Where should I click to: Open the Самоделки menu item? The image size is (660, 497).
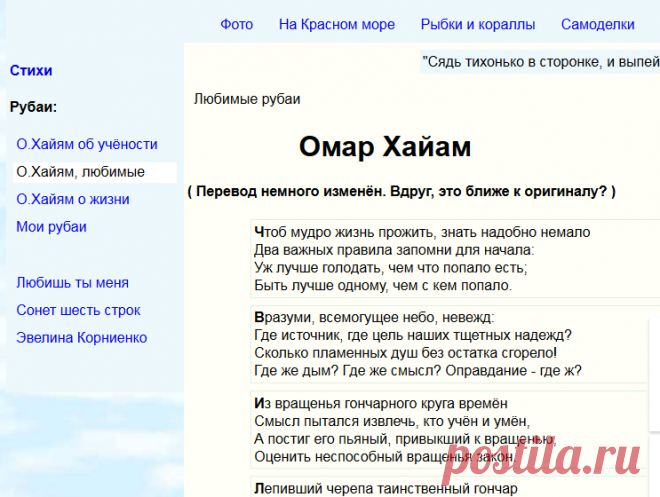pyautogui.click(x=598, y=24)
